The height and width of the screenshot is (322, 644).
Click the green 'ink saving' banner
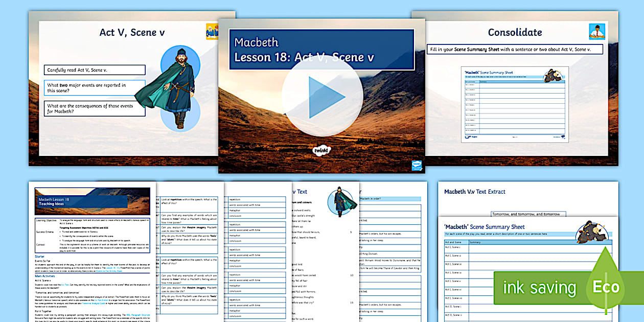coord(539,287)
